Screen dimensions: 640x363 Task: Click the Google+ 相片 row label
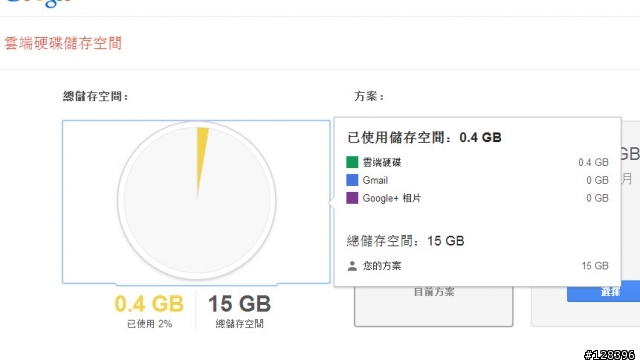coord(391,198)
